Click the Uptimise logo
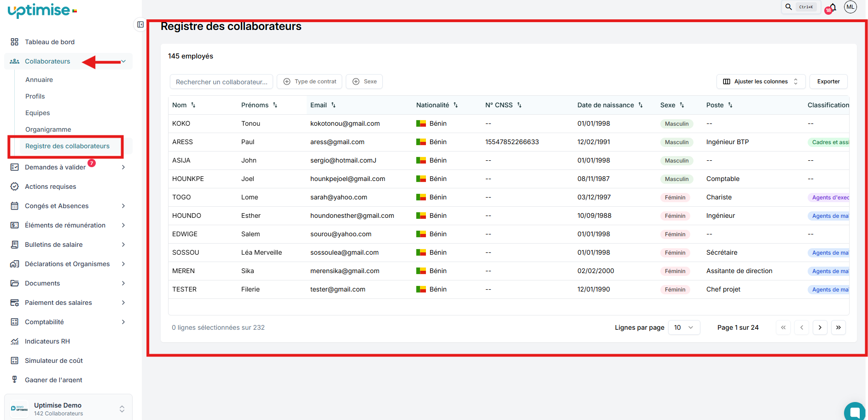 42,11
